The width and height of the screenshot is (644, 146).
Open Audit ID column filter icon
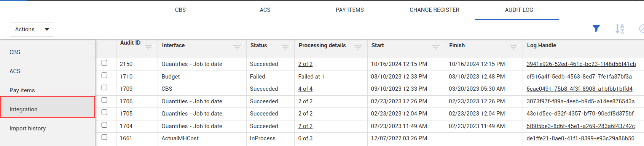[x=148, y=47]
